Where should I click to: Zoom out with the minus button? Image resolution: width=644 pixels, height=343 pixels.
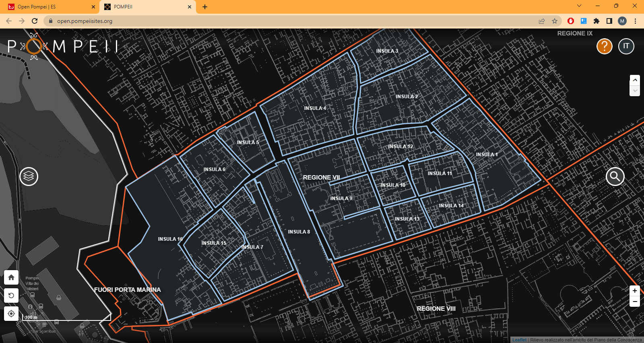click(x=635, y=302)
